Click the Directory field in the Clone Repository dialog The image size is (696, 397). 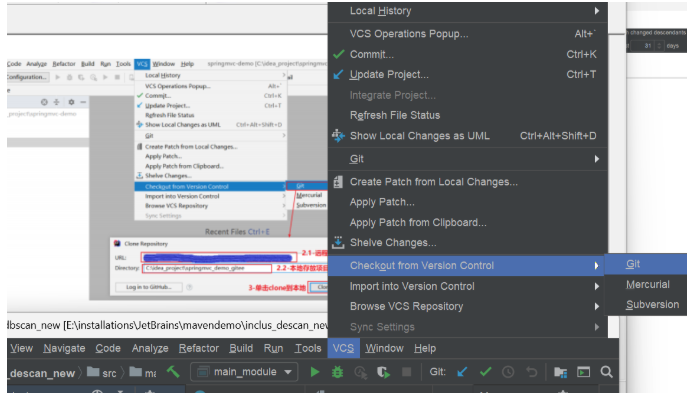click(206, 268)
